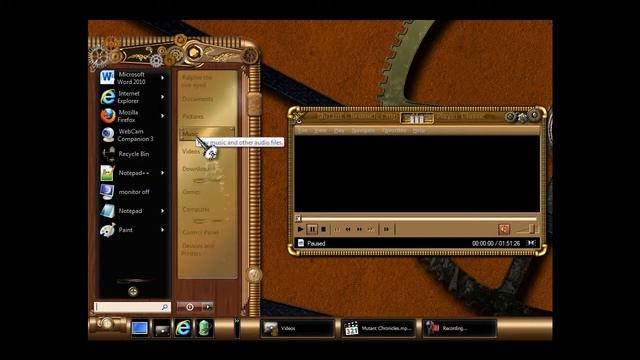Viewport: 640px width, 360px height.
Task: Click skip back button in player
Action: [x=336, y=229]
